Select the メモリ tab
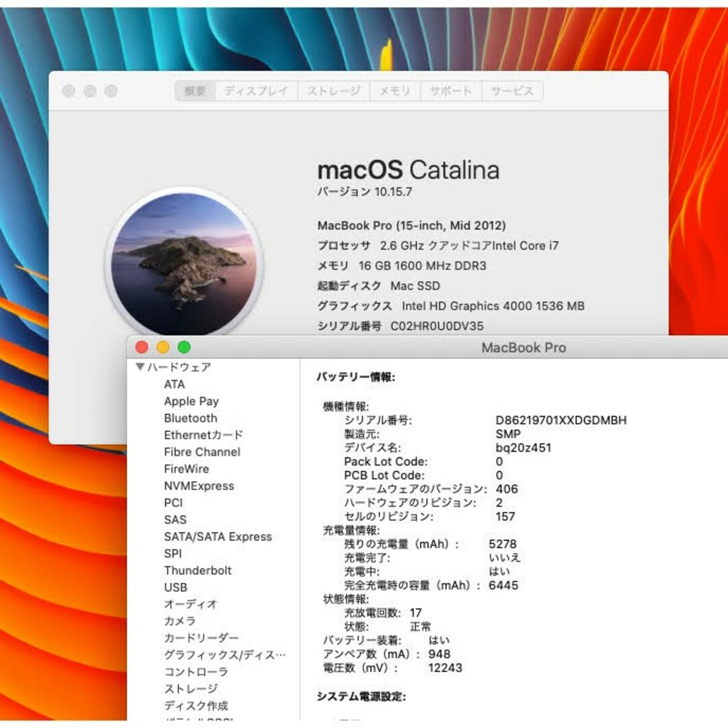 coord(395,91)
